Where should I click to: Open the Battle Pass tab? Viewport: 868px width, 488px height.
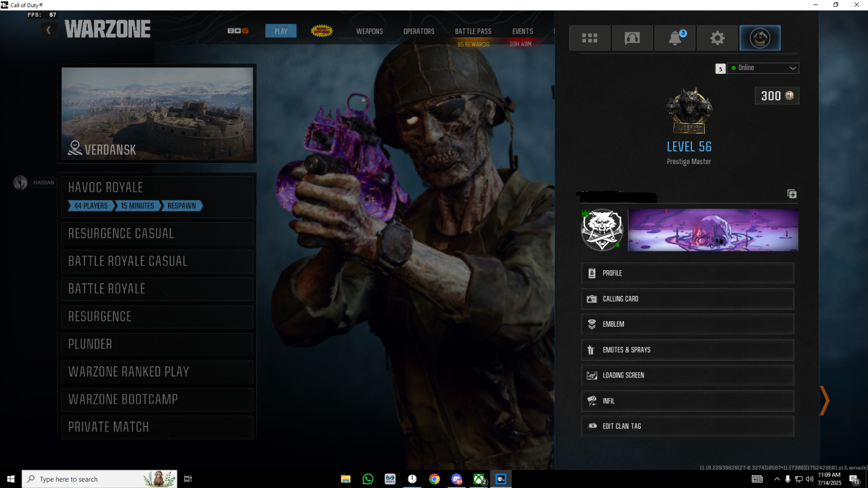473,31
